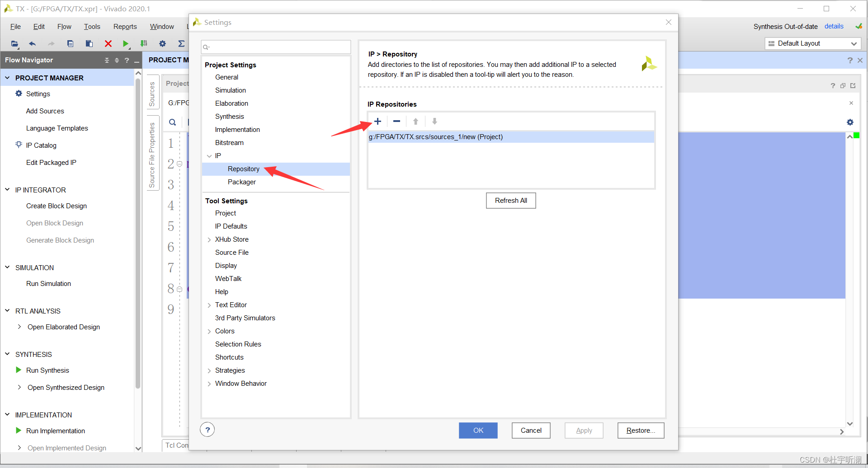
Task: Click the Program Device toolbar icon
Action: tap(144, 44)
